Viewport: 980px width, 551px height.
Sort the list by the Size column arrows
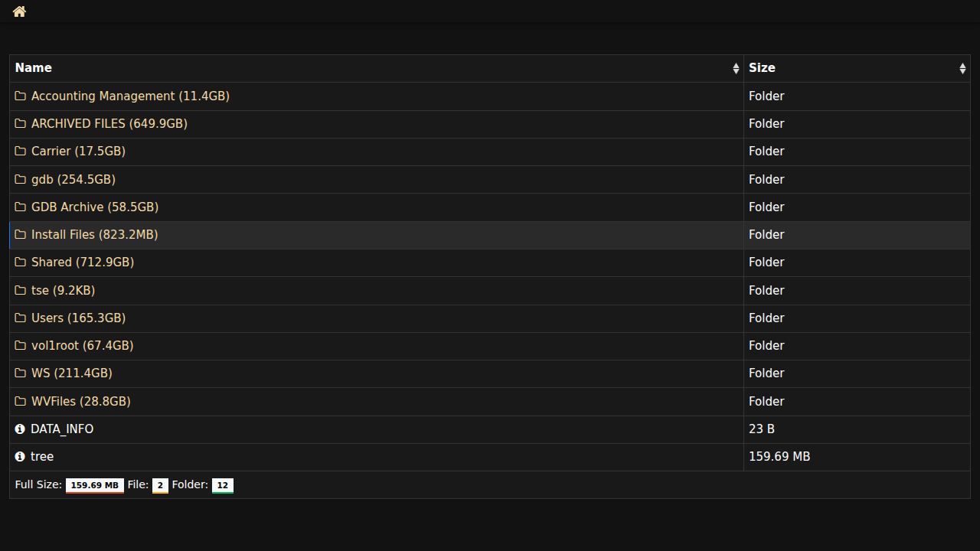[x=962, y=69]
